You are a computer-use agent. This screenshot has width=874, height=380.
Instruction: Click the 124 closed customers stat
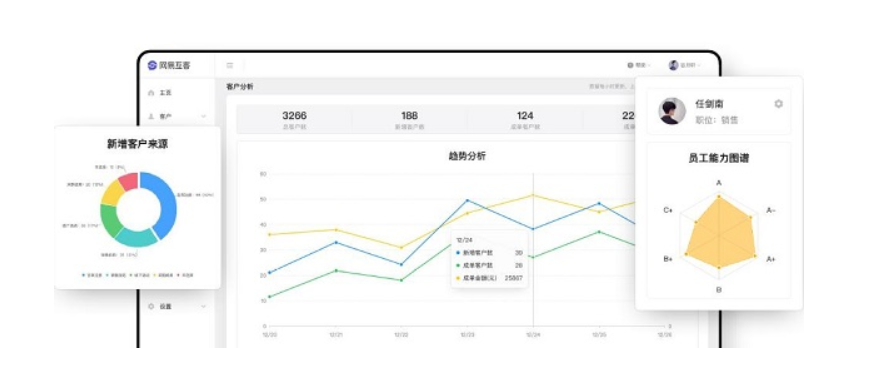(x=525, y=119)
